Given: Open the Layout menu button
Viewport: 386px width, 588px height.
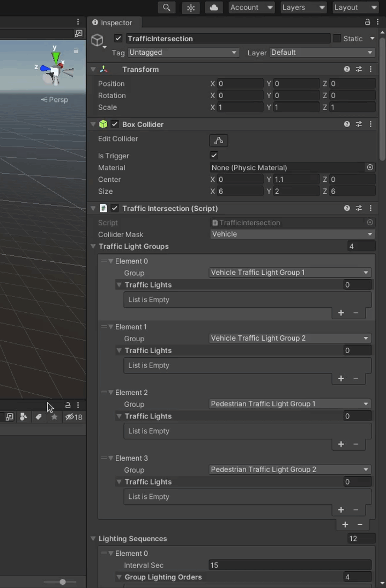Looking at the screenshot, I should 355,8.
